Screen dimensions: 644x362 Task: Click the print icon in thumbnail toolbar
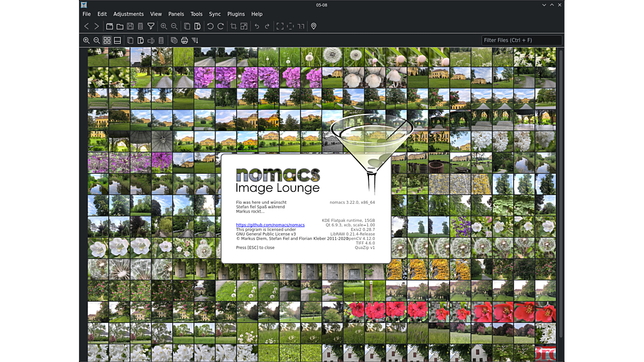point(184,40)
